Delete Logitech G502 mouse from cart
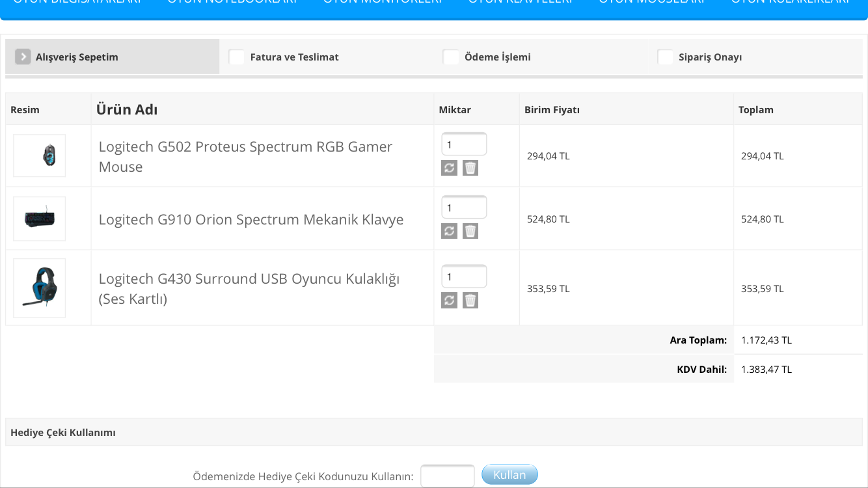 pos(470,168)
